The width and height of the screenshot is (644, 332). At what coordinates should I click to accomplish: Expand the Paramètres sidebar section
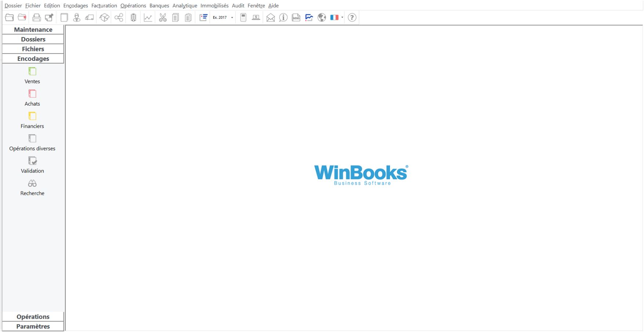(33, 326)
